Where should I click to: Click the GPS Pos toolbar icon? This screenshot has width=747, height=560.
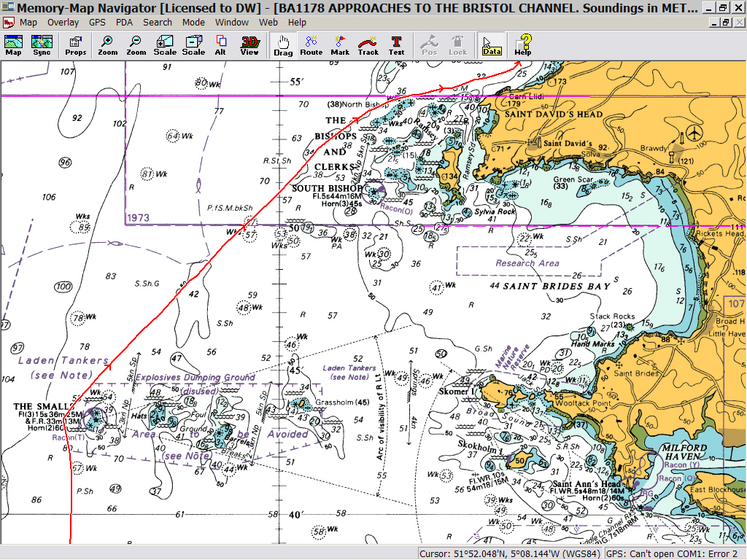click(x=429, y=46)
